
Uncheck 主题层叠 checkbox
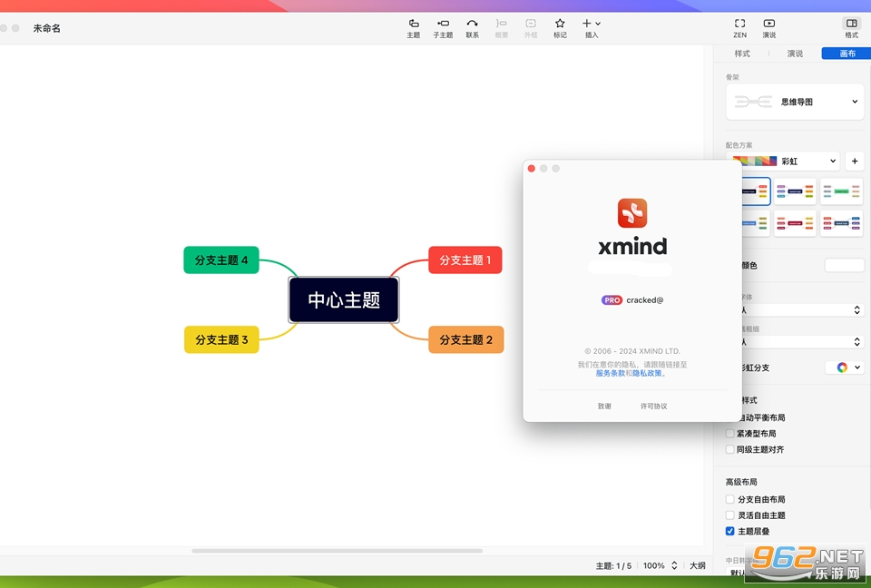point(729,531)
